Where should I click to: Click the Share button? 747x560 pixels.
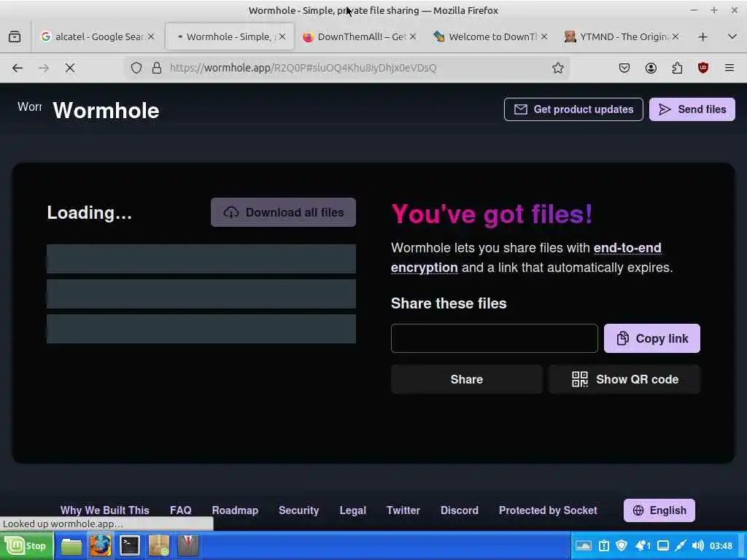(x=467, y=379)
